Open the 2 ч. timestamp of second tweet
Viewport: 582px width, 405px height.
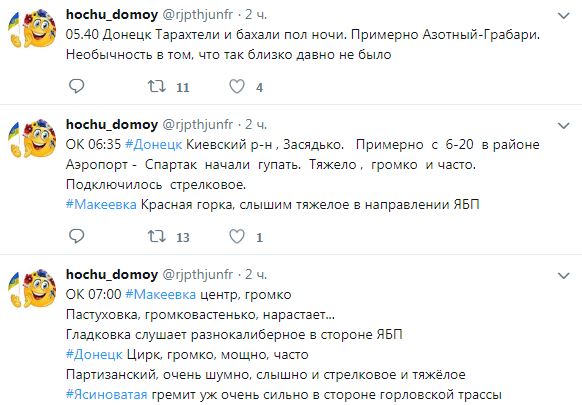256,124
